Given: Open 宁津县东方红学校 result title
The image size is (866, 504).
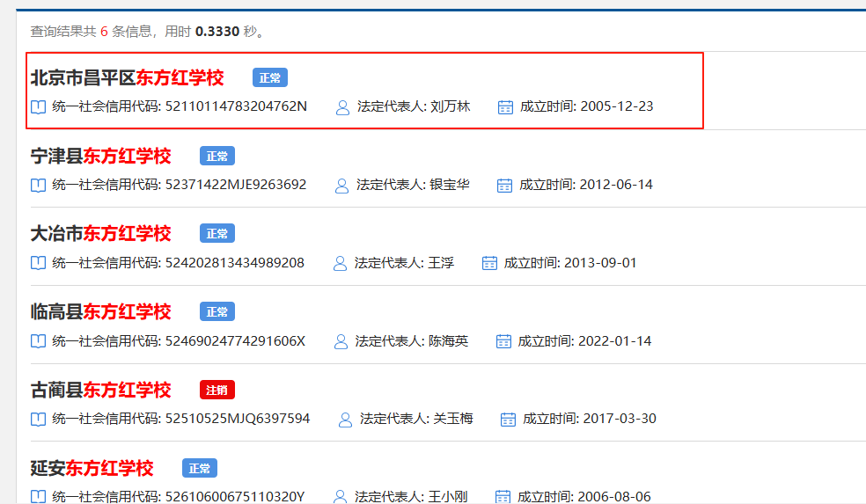Looking at the screenshot, I should pos(101,156).
